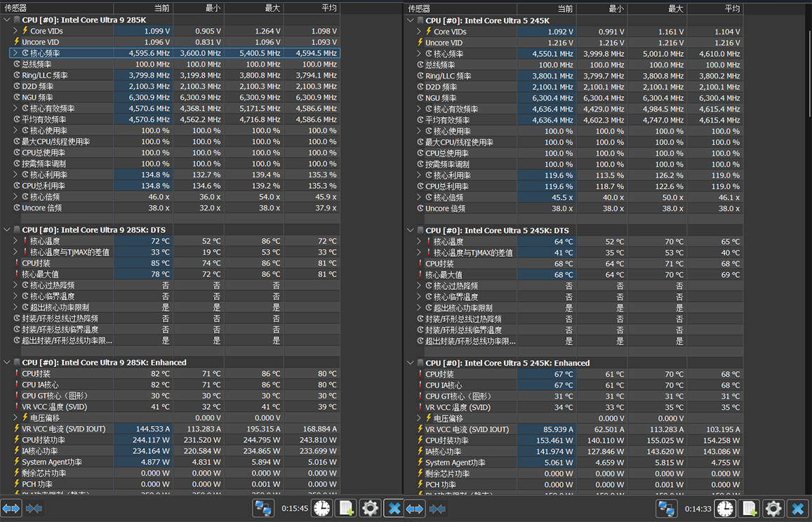
Task: Click the clock reset icon beside 0:15:45
Action: click(321, 509)
